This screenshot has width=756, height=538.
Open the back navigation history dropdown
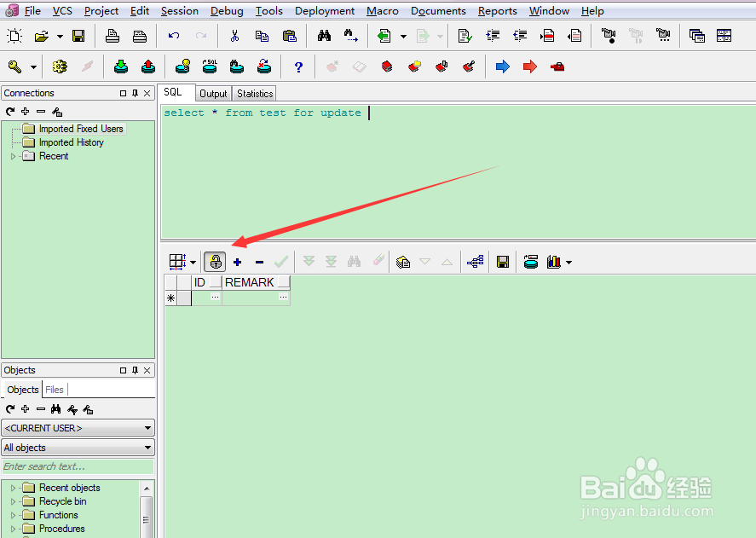(403, 36)
